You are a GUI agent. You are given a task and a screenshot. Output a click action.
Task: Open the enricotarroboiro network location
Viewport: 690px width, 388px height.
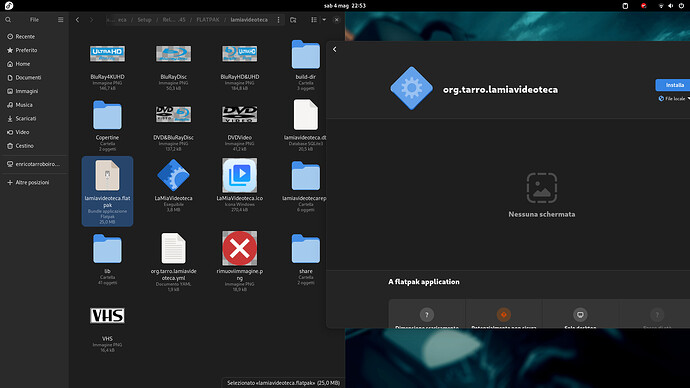click(x=34, y=164)
